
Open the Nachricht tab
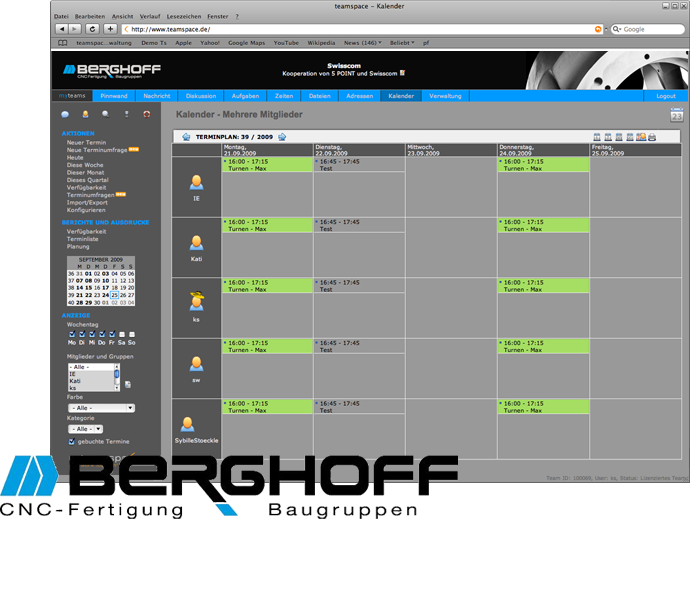[x=157, y=96]
